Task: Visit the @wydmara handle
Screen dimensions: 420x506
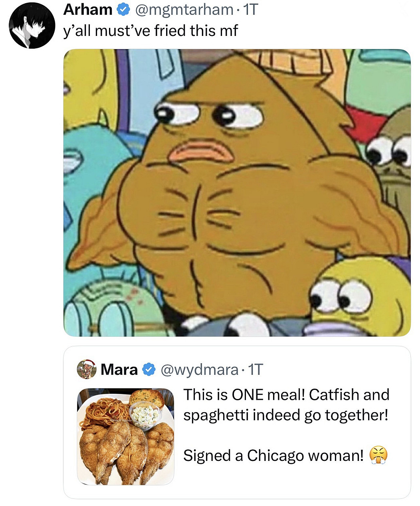Action: (199, 370)
